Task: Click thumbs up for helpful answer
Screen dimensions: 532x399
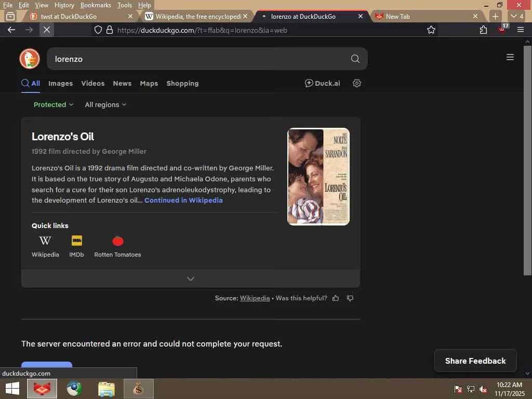Action: 336,298
